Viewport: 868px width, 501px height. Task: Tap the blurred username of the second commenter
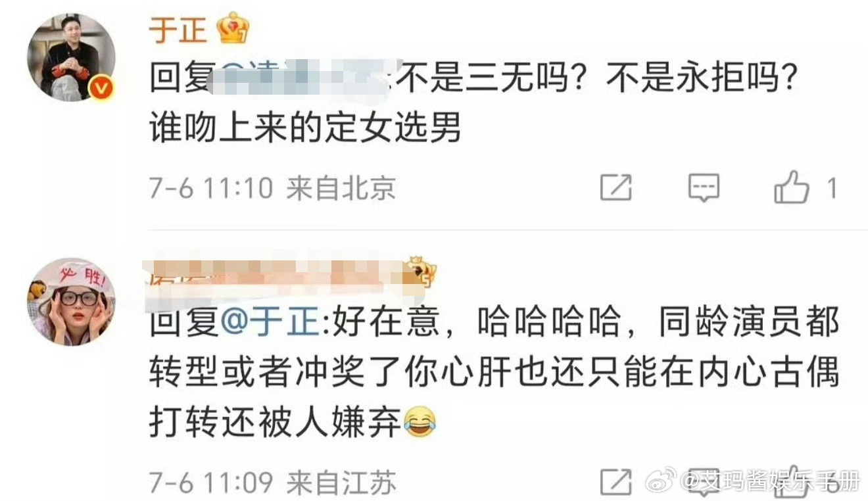[277, 276]
